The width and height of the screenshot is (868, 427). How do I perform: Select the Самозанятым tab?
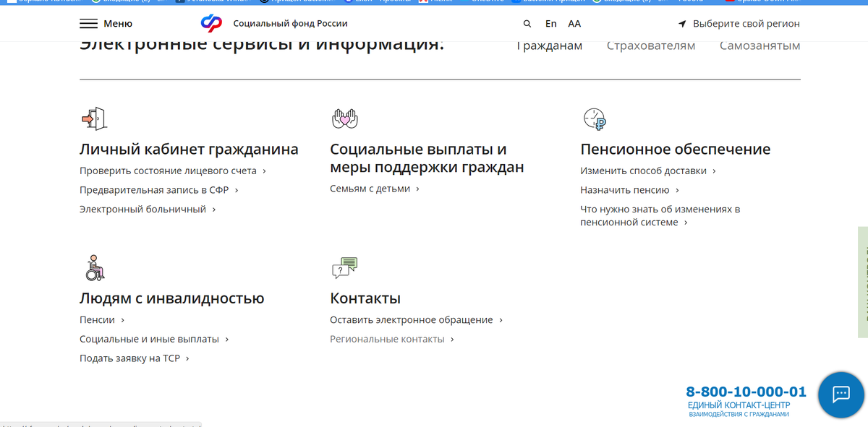(760, 46)
